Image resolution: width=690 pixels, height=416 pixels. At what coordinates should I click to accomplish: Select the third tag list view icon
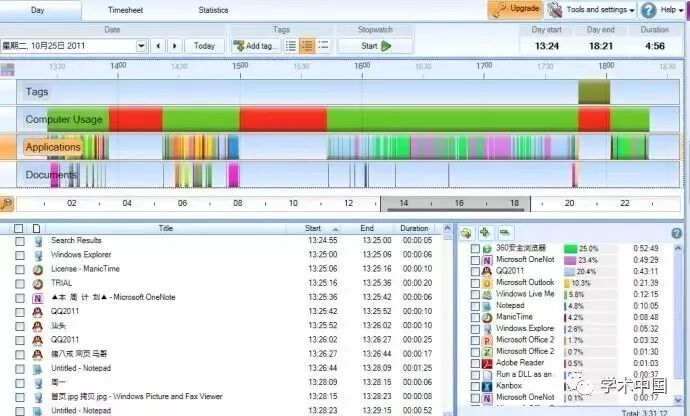pos(323,46)
